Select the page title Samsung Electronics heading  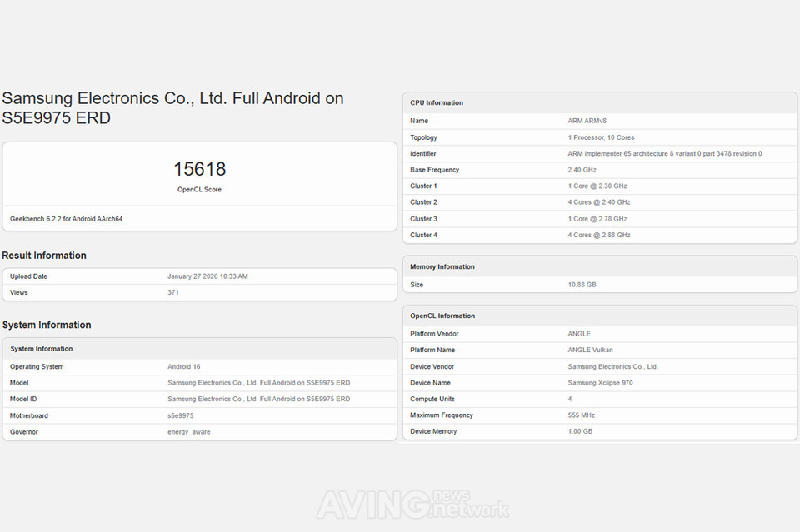172,108
